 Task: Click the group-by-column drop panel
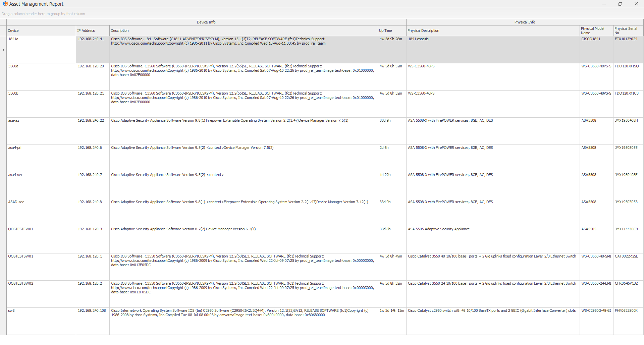[x=322, y=14]
